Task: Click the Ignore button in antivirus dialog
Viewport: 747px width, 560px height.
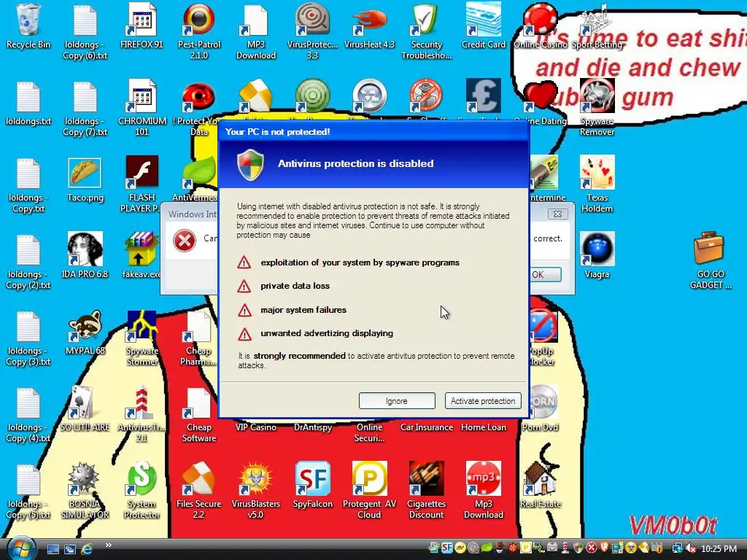Action: coord(396,401)
